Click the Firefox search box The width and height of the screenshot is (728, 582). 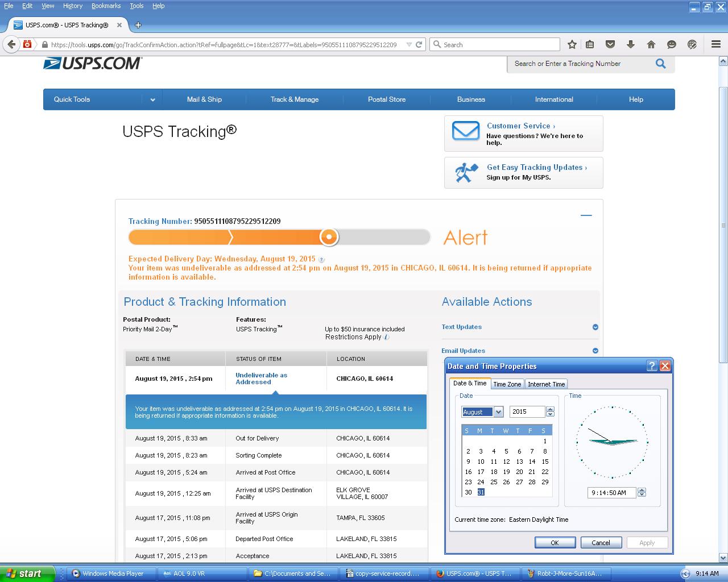(x=495, y=44)
